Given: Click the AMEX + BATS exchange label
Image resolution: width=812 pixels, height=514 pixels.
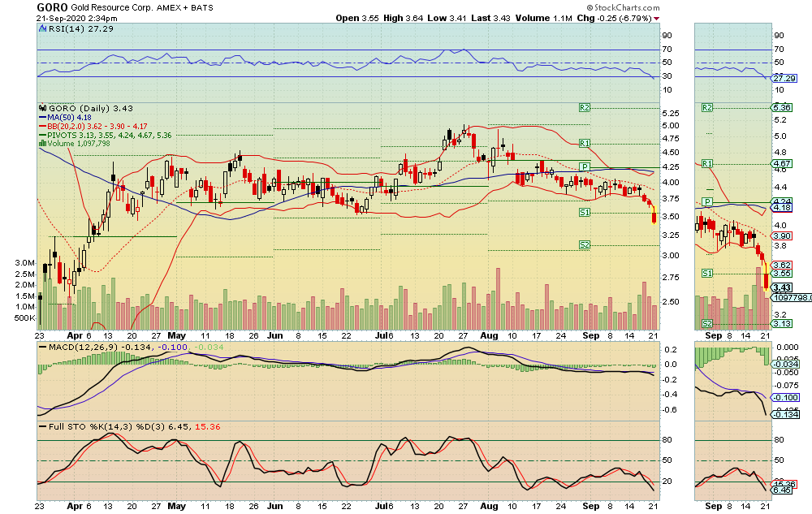Looking at the screenshot, I should pyautogui.click(x=185, y=8).
